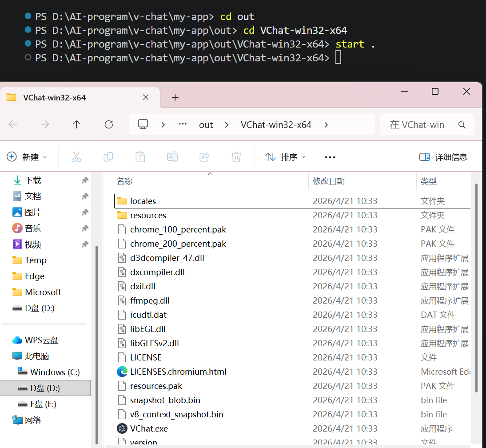486x448 pixels.
Task: Unpin 下载 using its pin icon
Action: click(85, 180)
